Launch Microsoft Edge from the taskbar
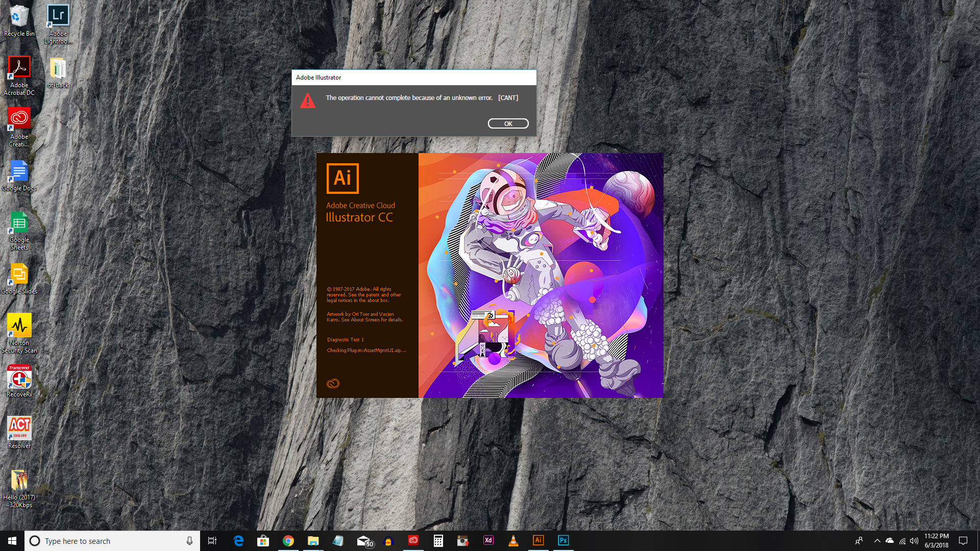Viewport: 980px width, 551px height. (x=238, y=541)
